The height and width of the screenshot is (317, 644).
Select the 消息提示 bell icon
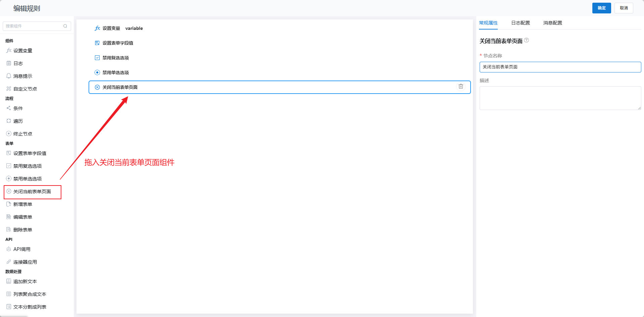click(x=9, y=76)
